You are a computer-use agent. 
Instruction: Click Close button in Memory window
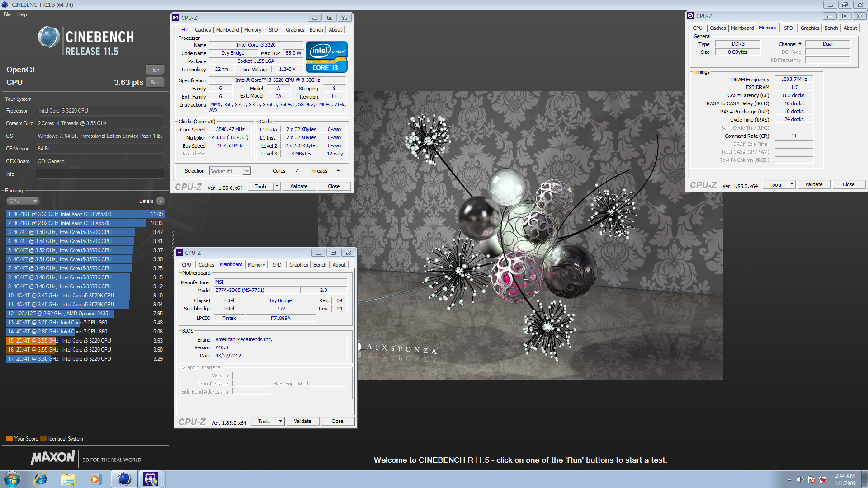[x=849, y=184]
